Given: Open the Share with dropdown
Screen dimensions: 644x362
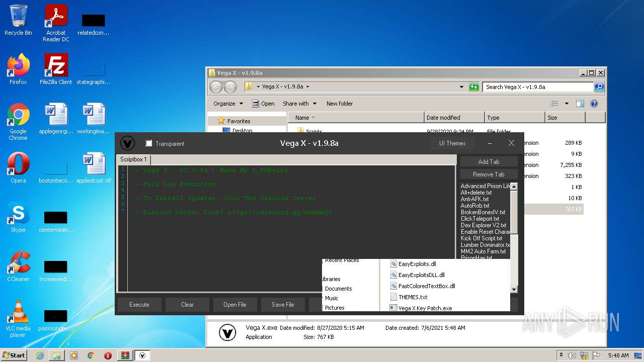Looking at the screenshot, I should coord(299,104).
